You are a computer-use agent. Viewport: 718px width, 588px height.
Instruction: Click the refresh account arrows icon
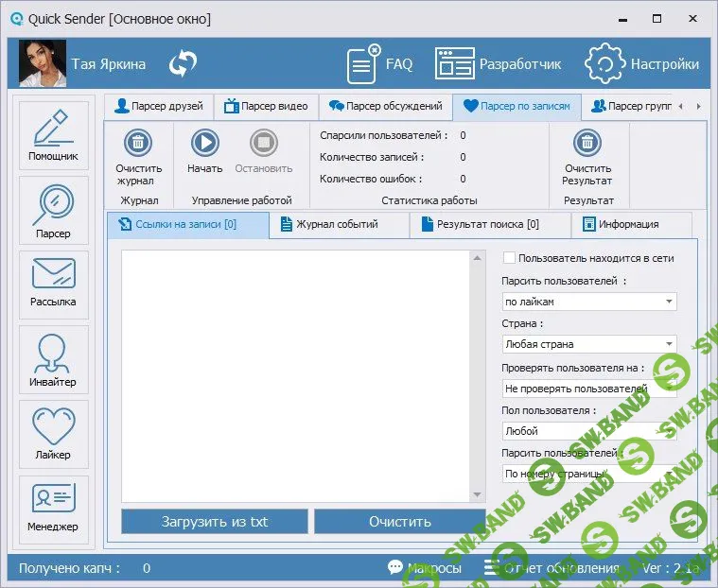point(183,63)
